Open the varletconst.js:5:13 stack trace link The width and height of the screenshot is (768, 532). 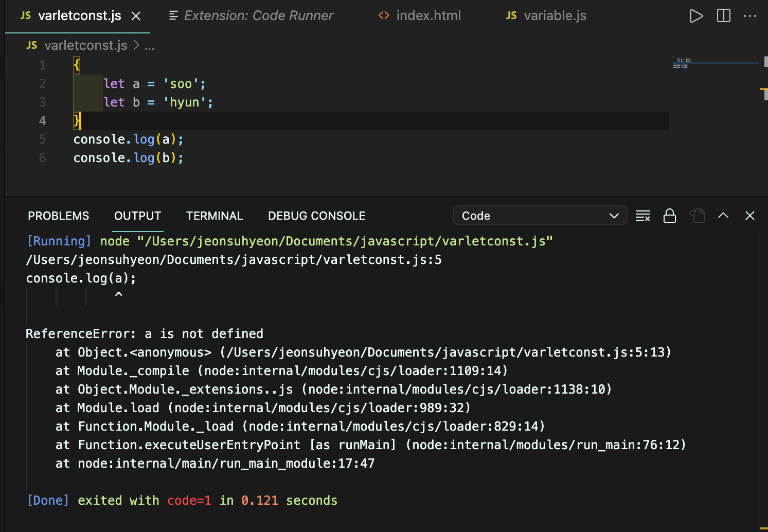[445, 352]
